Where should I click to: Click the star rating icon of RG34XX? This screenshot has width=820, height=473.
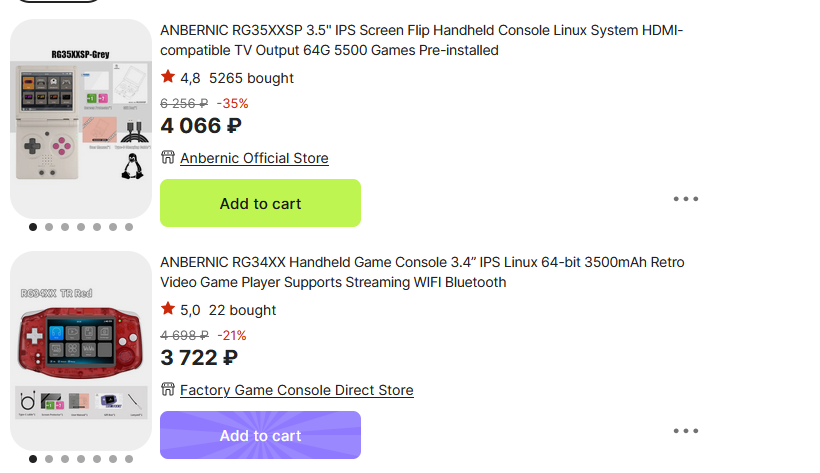pos(168,310)
